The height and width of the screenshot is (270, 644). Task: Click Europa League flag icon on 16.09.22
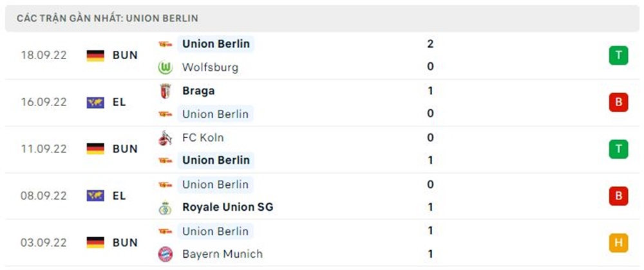point(95,102)
